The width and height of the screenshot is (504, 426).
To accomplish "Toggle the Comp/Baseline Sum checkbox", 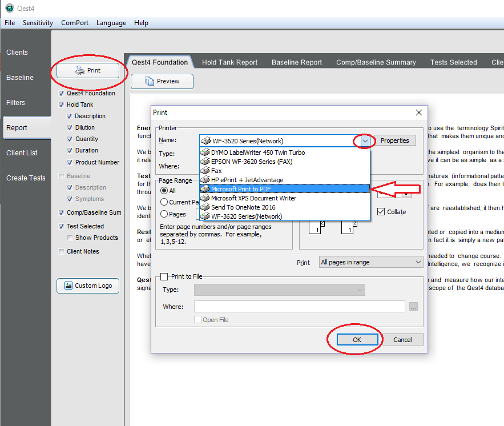I will [x=62, y=212].
